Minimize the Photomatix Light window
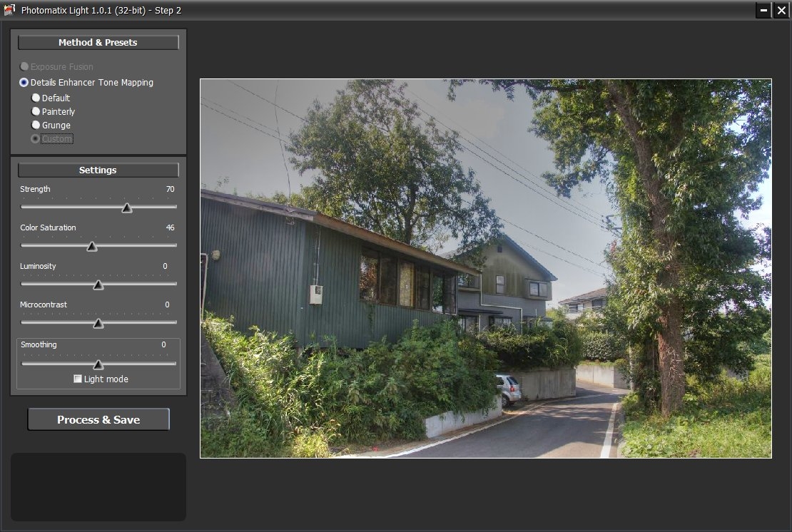This screenshot has width=792, height=532. 763,10
